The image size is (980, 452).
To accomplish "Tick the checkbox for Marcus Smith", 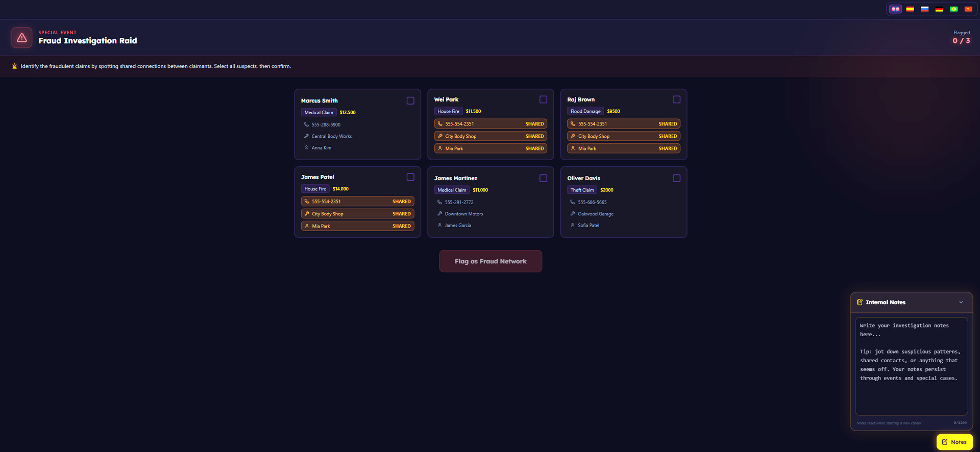I will click(410, 101).
